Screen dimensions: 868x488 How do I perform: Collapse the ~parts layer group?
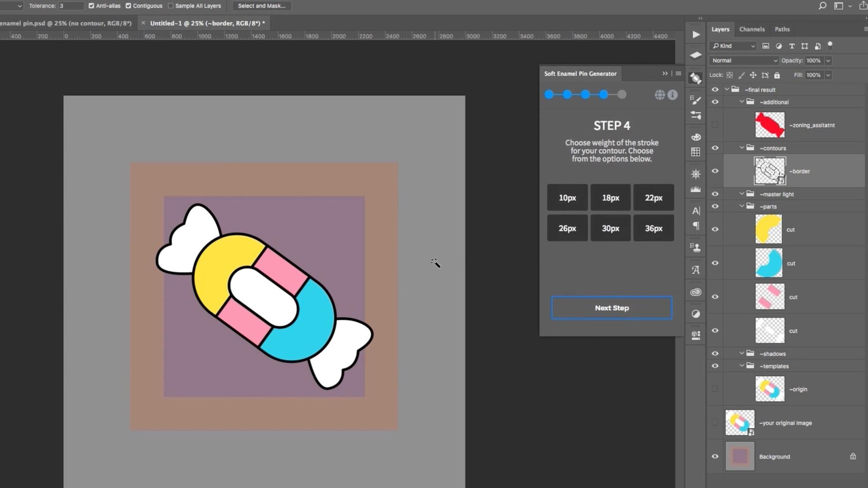coord(742,206)
